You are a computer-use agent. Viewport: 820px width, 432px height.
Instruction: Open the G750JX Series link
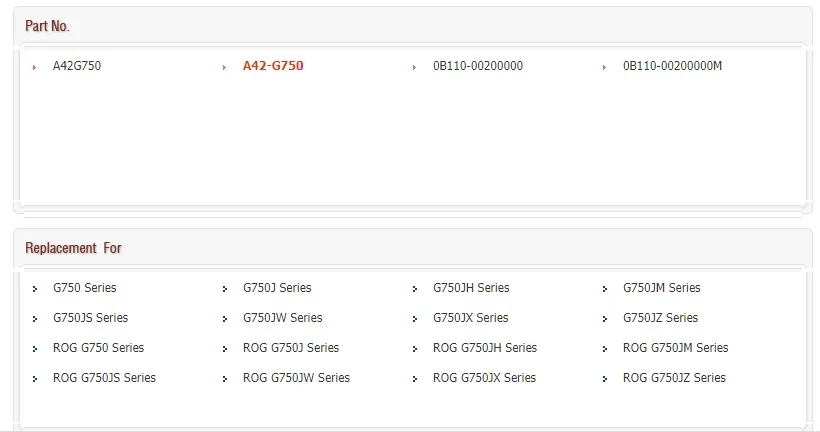point(470,318)
